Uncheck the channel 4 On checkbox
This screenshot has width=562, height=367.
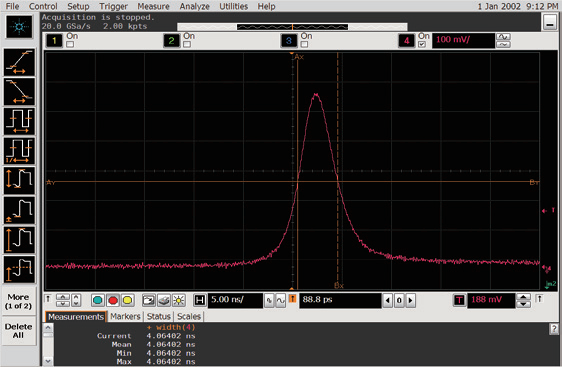pos(422,44)
